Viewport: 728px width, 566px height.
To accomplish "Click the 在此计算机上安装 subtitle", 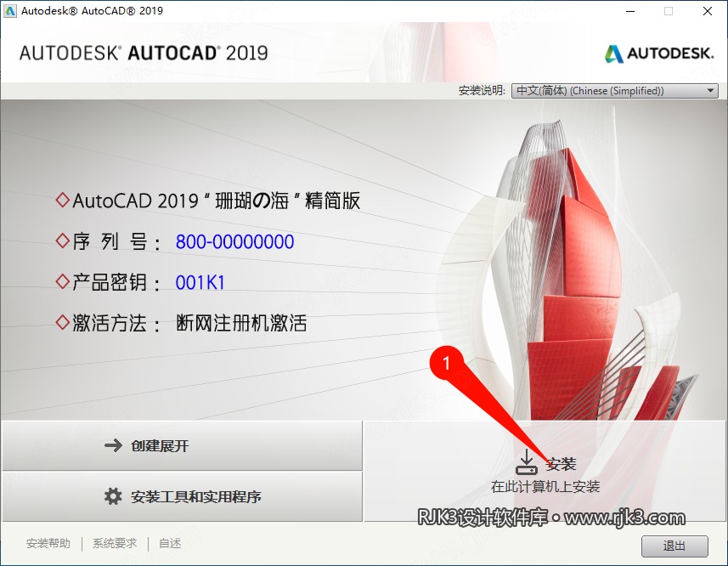I will tap(545, 487).
